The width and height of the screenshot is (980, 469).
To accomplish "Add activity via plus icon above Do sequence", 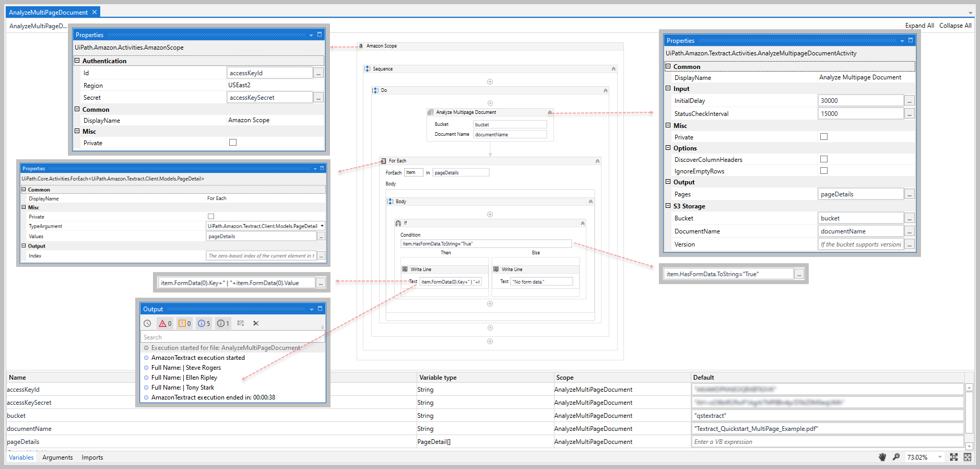I will pos(490,81).
